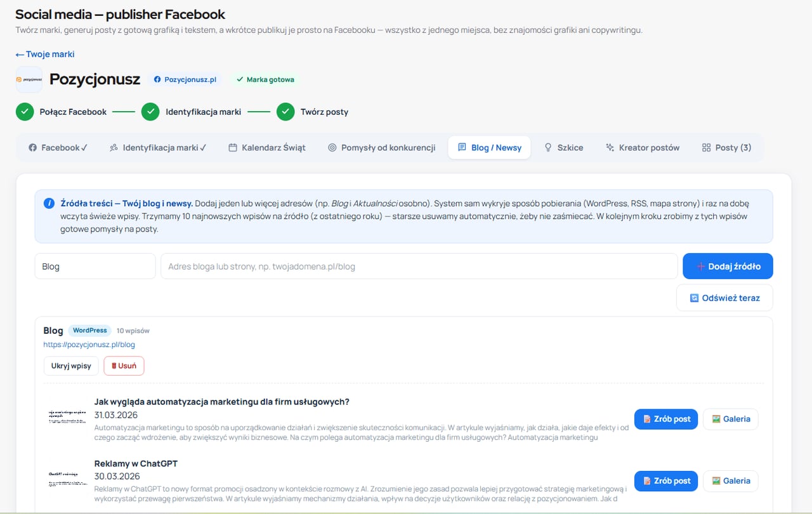This screenshot has width=812, height=514.
Task: Click the Dodaj źródło button
Action: [728, 267]
